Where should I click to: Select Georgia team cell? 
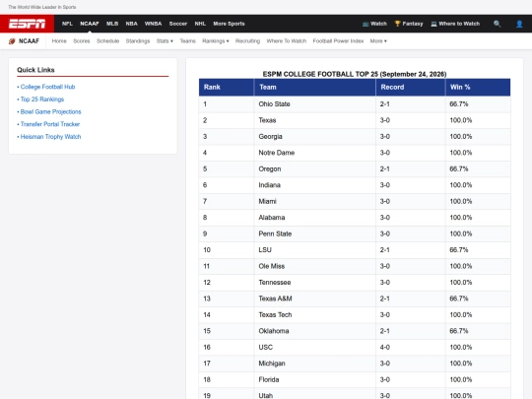314,137
